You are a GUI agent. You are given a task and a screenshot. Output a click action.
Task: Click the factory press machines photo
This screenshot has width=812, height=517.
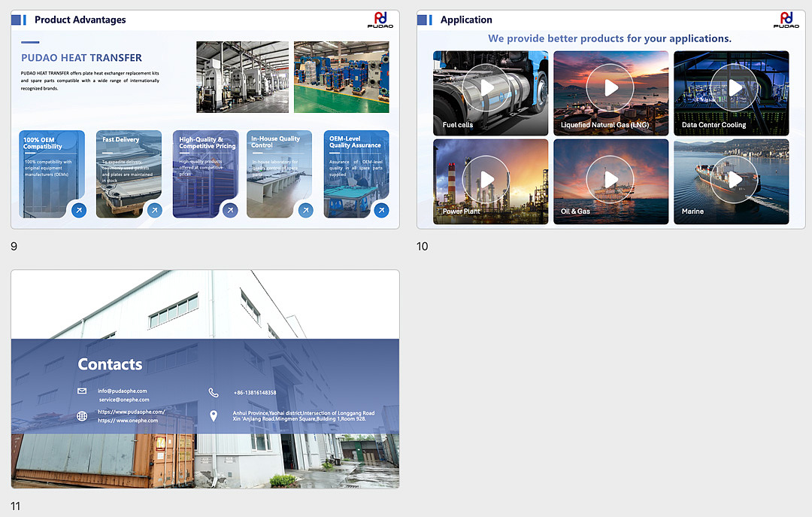(242, 78)
